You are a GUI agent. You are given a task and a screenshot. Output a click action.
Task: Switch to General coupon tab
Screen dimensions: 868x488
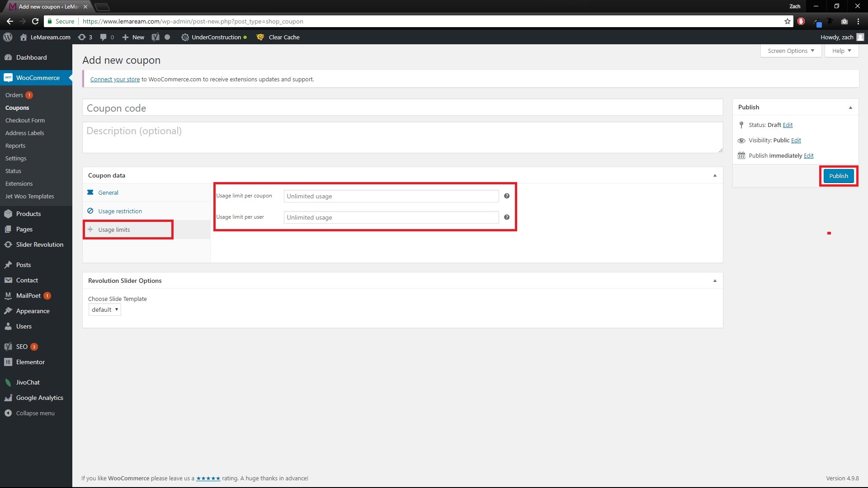pyautogui.click(x=146, y=192)
